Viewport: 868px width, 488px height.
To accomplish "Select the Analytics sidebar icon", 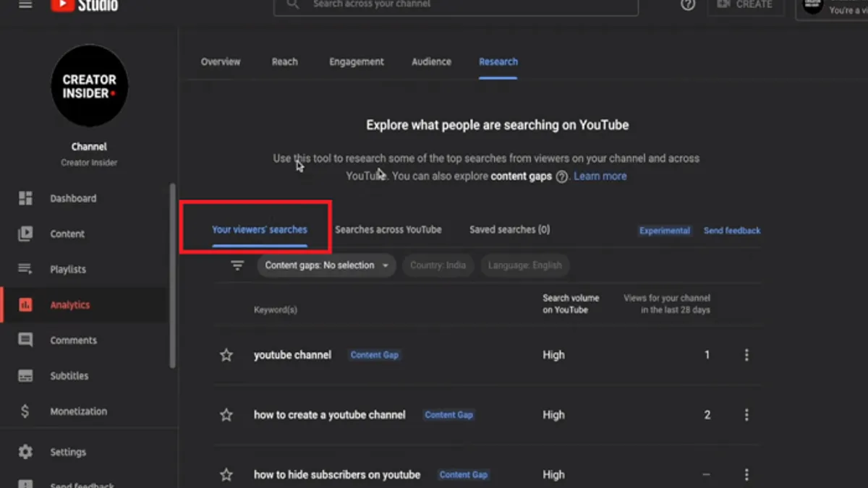I will (25, 305).
